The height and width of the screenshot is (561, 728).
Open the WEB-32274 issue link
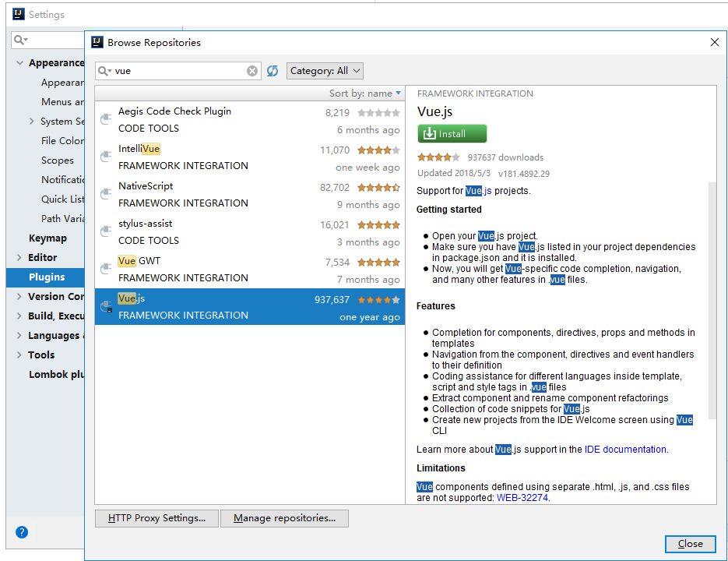[522, 498]
